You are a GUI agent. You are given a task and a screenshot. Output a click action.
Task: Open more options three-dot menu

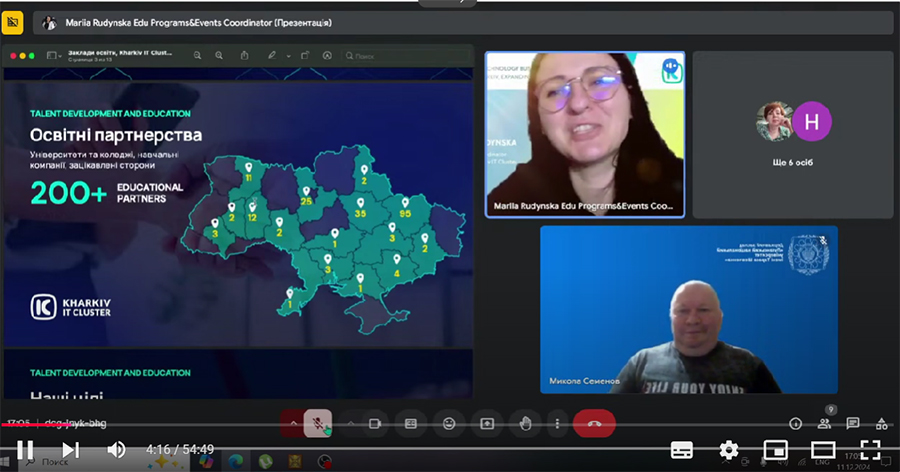557,424
